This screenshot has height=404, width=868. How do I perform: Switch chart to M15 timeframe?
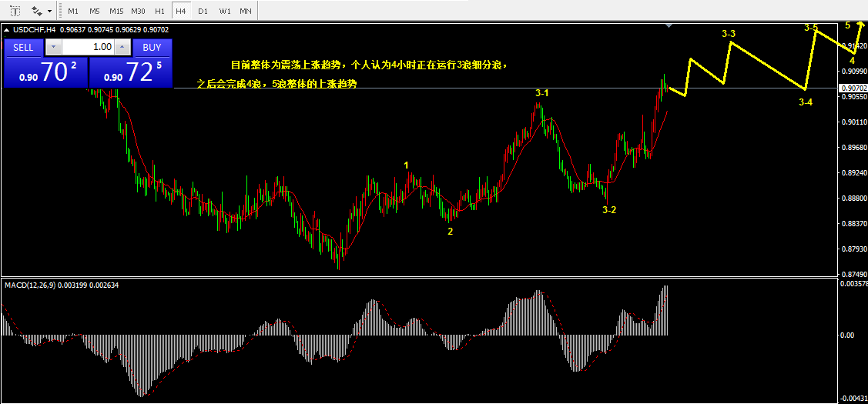tap(117, 11)
